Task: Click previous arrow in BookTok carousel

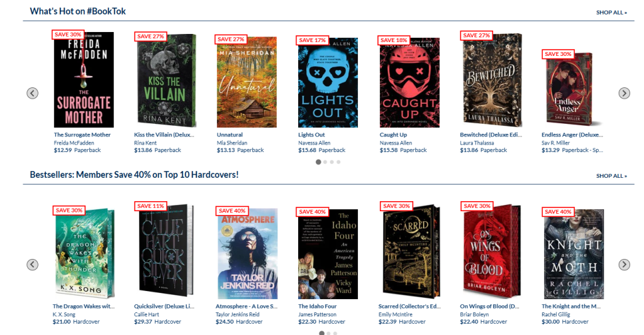Action: (x=33, y=93)
